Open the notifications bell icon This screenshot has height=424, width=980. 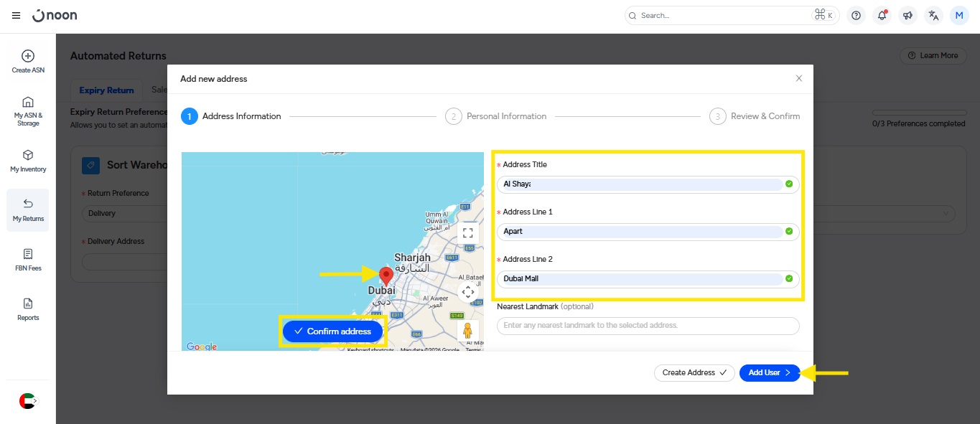point(882,15)
